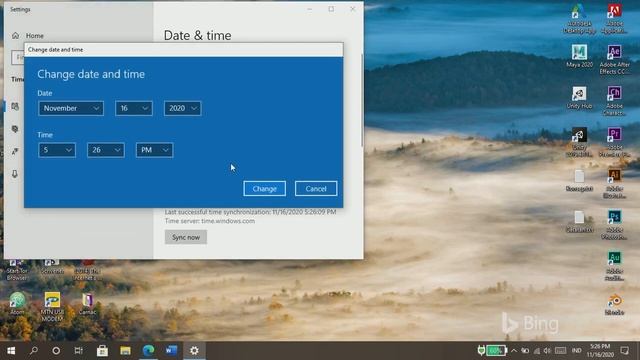Go to Home in the Settings sidebar
640x360 pixels.
[35, 36]
